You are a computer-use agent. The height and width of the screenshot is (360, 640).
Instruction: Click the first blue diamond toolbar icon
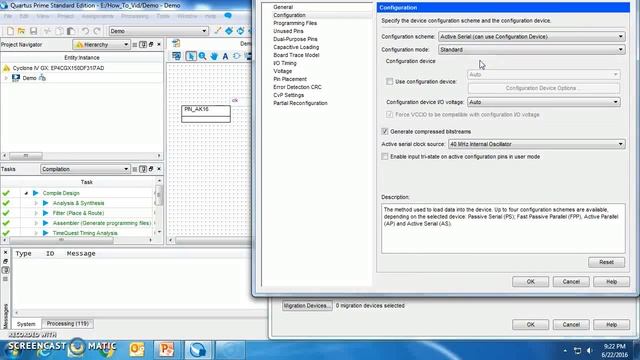229,31
